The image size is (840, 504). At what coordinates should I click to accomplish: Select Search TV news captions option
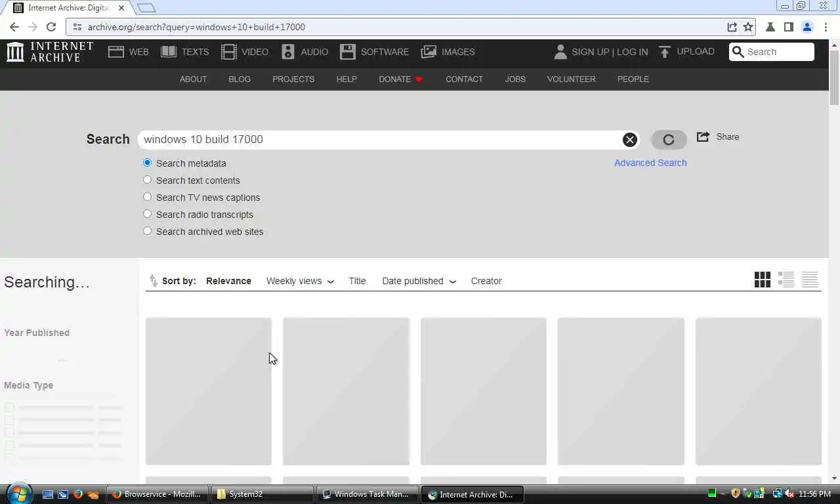(147, 197)
